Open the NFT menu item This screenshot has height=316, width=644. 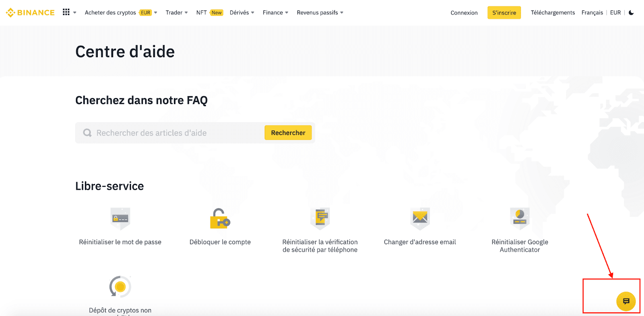coord(201,12)
